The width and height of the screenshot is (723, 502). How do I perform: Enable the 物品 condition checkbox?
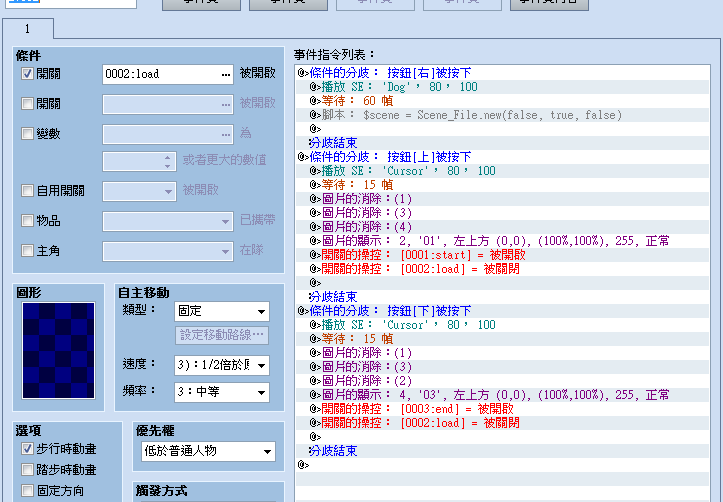(x=27, y=221)
